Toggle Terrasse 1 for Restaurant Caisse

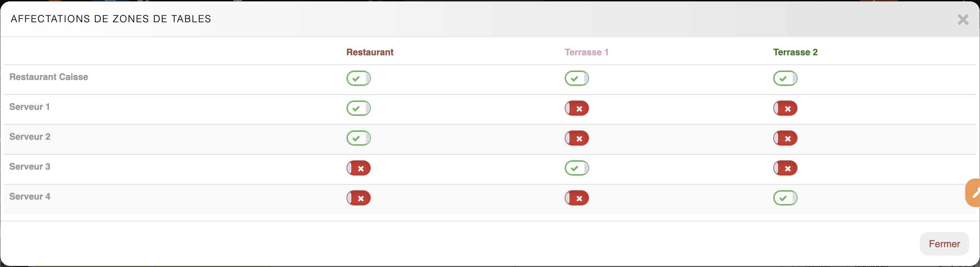[x=577, y=78]
